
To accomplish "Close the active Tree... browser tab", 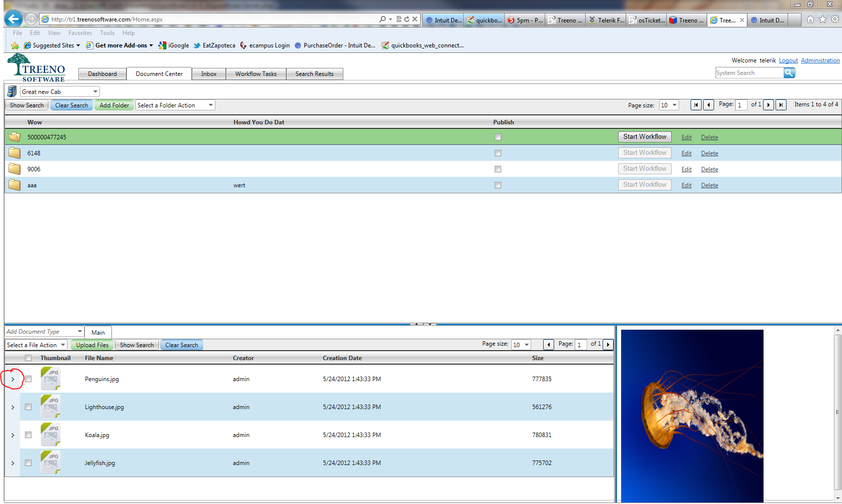I will (x=742, y=20).
